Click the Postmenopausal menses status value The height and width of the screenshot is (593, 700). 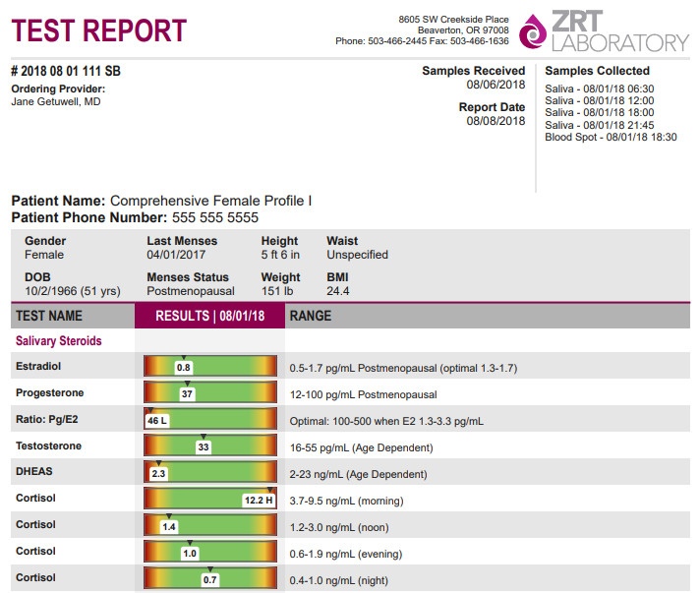click(191, 291)
